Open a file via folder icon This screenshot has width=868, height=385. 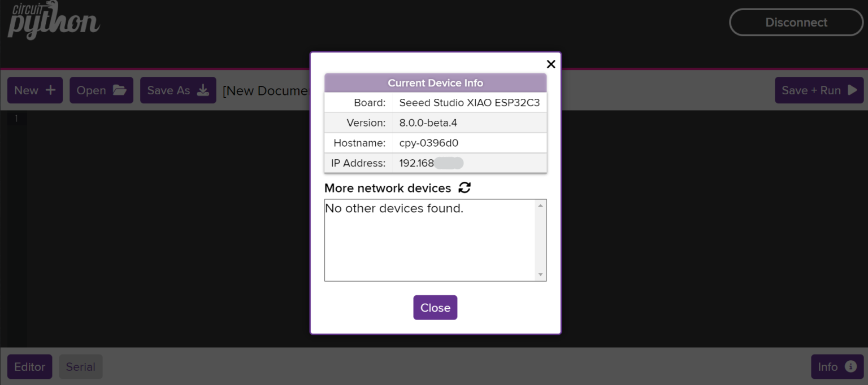(119, 90)
